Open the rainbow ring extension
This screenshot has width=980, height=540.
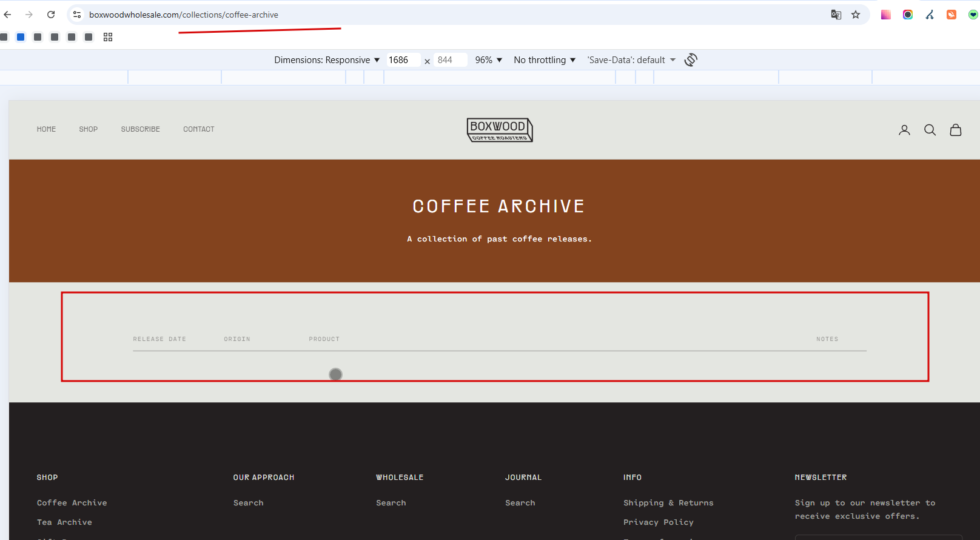pyautogui.click(x=908, y=15)
